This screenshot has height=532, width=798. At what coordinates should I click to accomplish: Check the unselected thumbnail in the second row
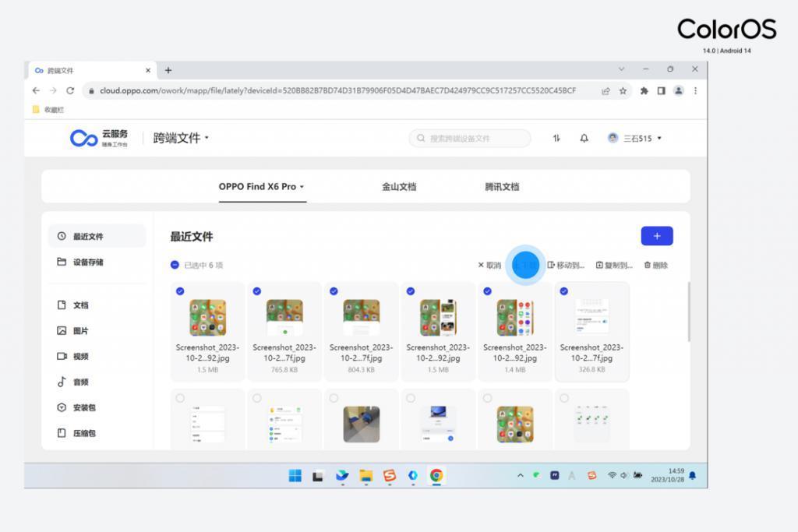coord(181,397)
